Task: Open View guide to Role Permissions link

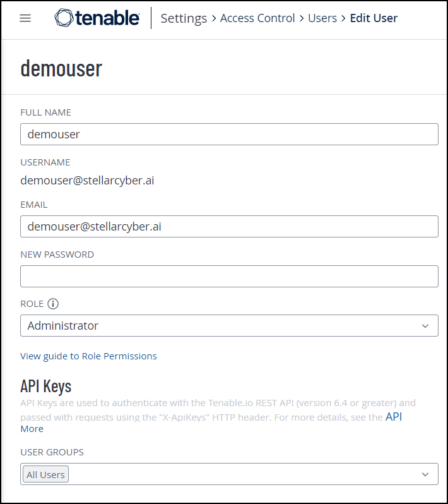Action: [x=88, y=356]
